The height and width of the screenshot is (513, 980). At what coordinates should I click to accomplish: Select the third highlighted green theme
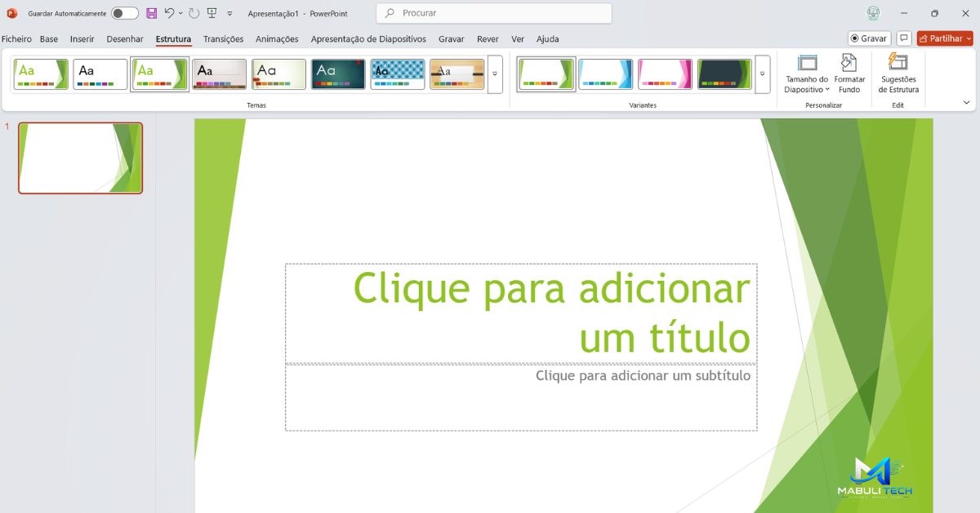(160, 74)
